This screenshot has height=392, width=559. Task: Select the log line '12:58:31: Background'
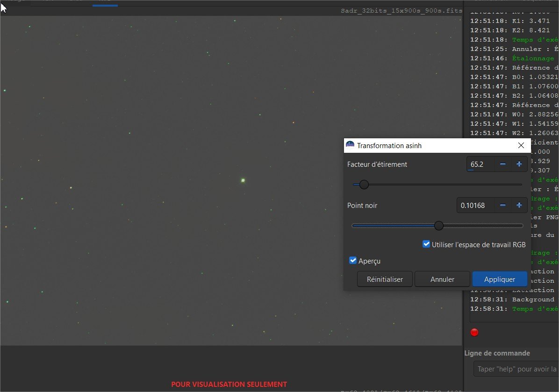pos(512,299)
